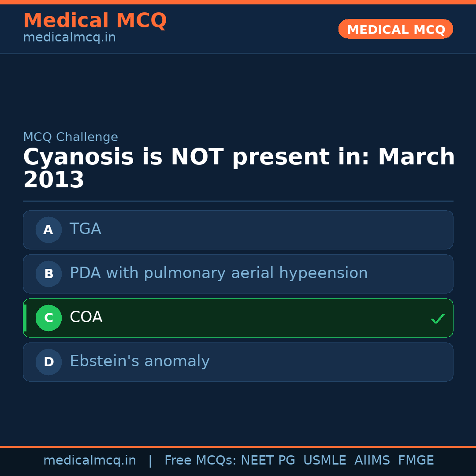Pick the Ebstein's anomaly answer text
The height and width of the screenshot is (476, 476).
139,361
